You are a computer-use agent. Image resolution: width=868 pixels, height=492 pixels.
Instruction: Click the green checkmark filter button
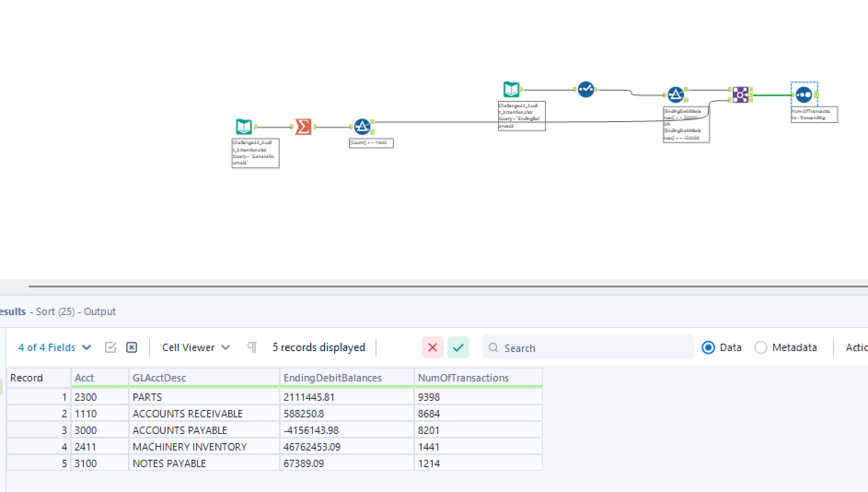[458, 347]
